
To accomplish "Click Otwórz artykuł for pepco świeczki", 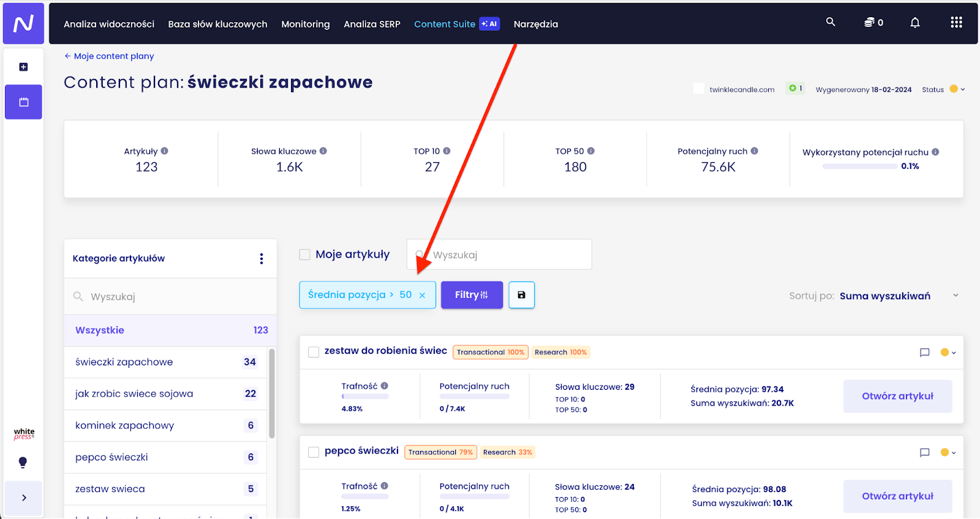I will (897, 496).
